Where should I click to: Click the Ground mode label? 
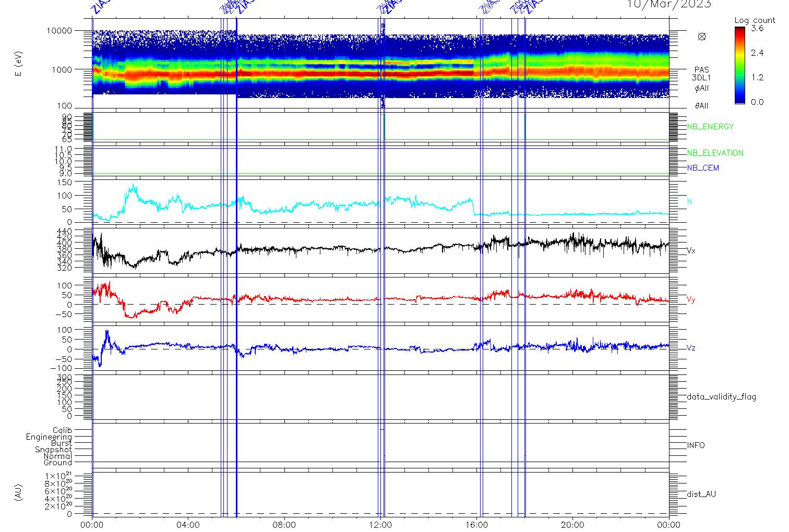tap(58, 463)
